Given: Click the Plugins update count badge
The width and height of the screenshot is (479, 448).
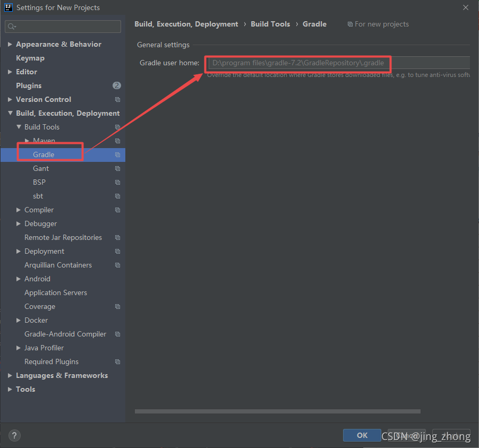Looking at the screenshot, I should (117, 85).
